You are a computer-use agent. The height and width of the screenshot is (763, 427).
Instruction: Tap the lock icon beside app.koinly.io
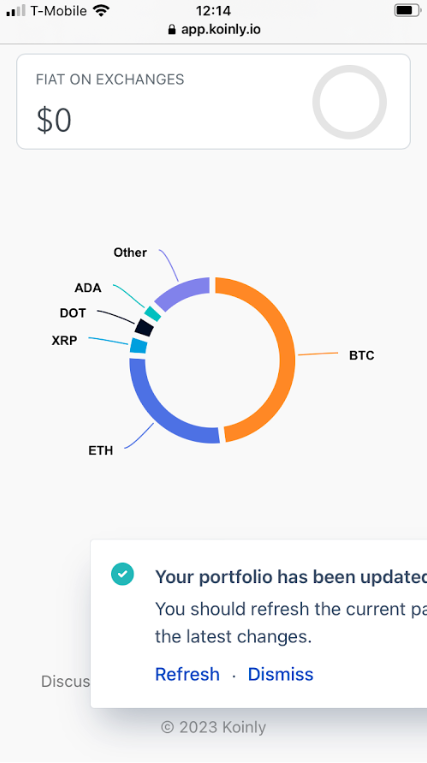click(171, 30)
